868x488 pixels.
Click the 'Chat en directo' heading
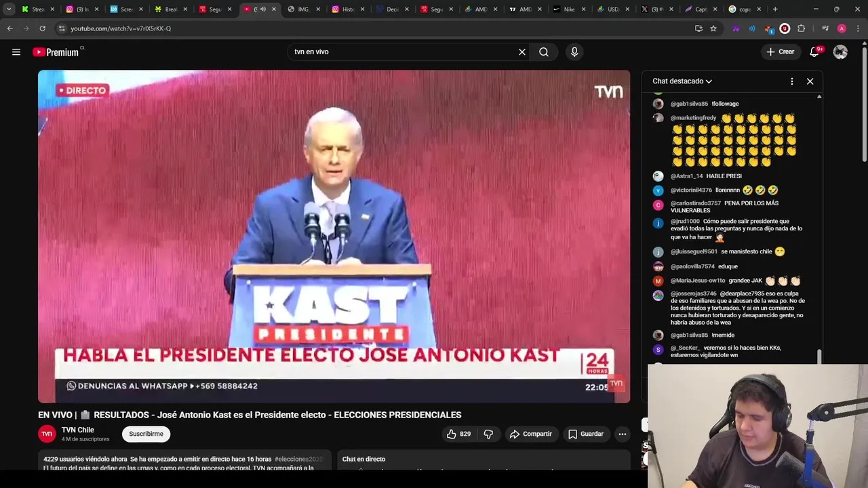(363, 460)
